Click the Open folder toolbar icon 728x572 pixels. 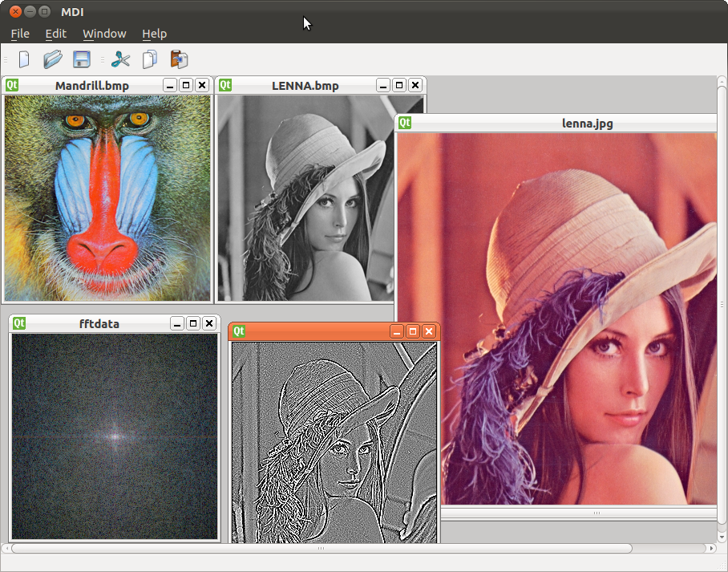pos(52,59)
